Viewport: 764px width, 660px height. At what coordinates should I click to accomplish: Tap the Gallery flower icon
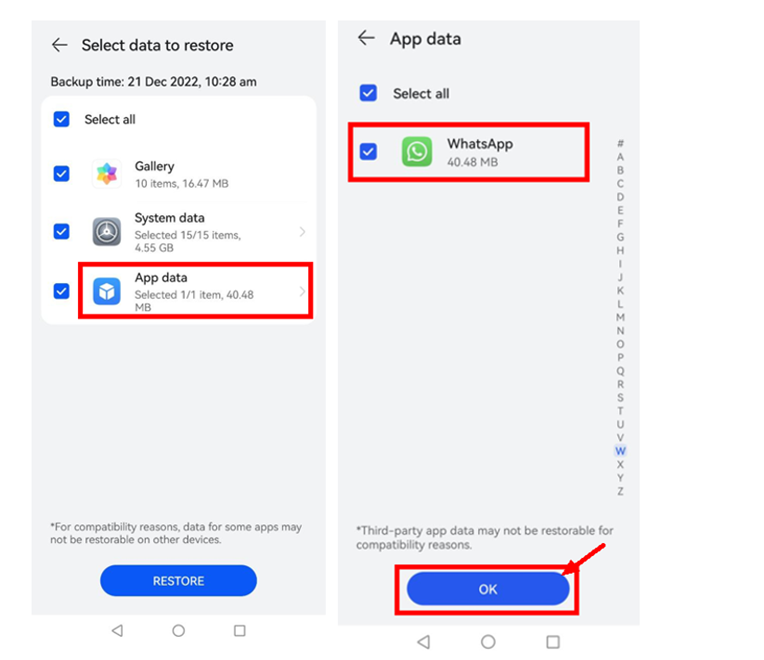point(107,174)
